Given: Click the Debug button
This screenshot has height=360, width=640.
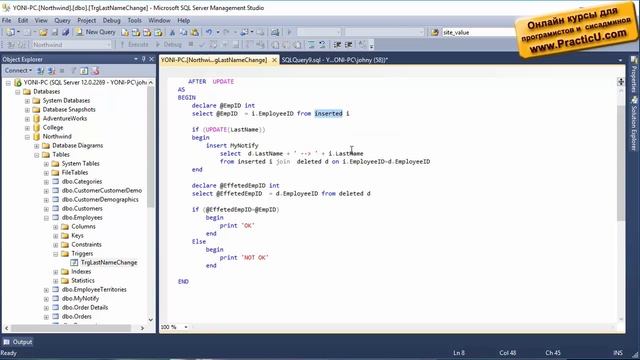Looking at the screenshot, I should pos(169,44).
